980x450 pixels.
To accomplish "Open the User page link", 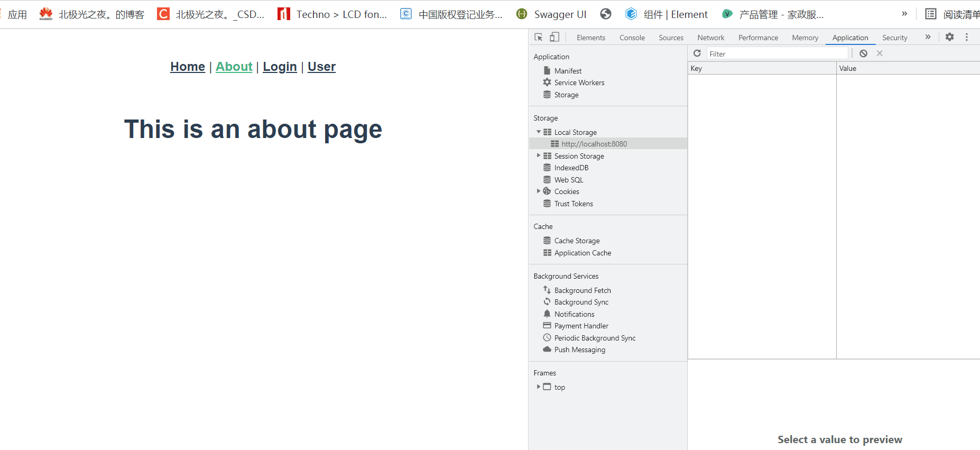I will tap(321, 67).
